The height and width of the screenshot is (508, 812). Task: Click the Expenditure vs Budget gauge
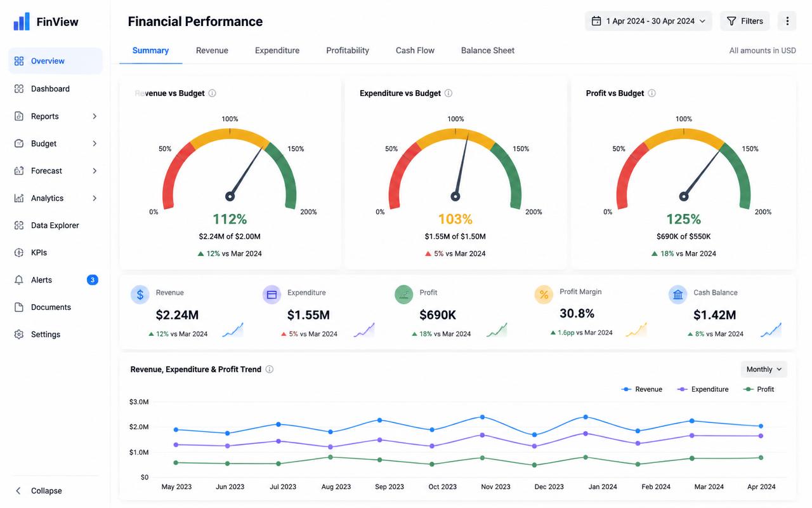point(455,168)
